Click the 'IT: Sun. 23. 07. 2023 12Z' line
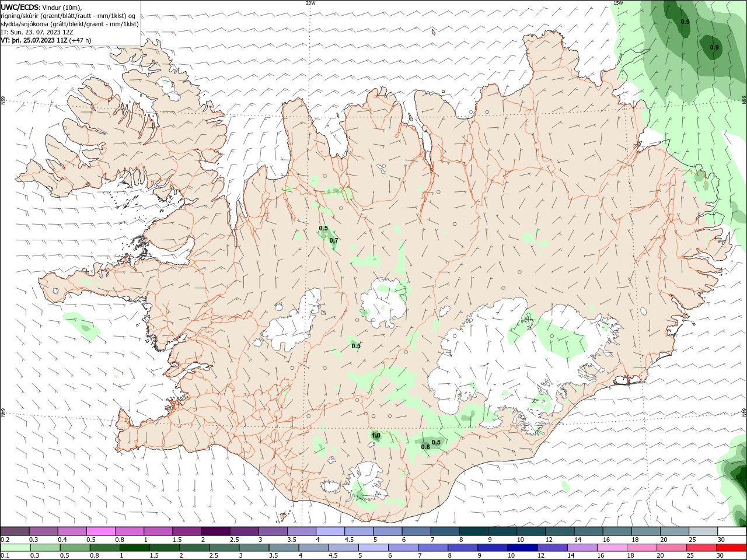Image resolution: width=747 pixels, height=560 pixels. pos(37,32)
